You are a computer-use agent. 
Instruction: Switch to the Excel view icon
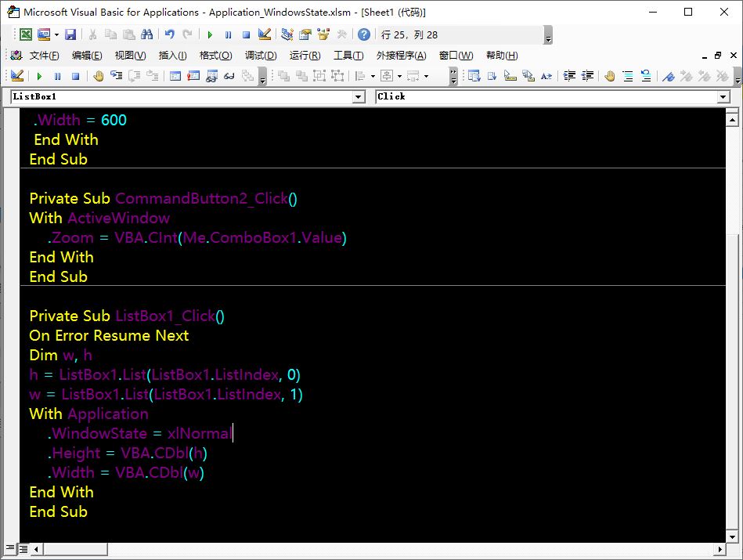[x=26, y=34]
